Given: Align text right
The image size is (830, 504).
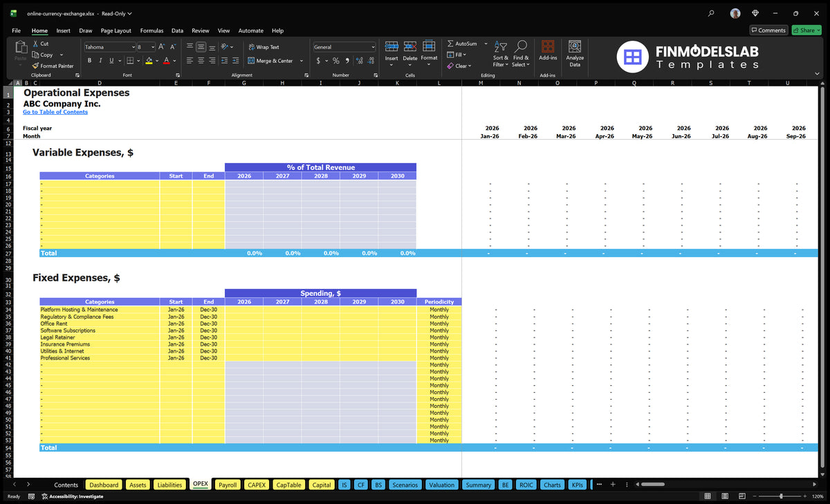Looking at the screenshot, I should point(212,61).
